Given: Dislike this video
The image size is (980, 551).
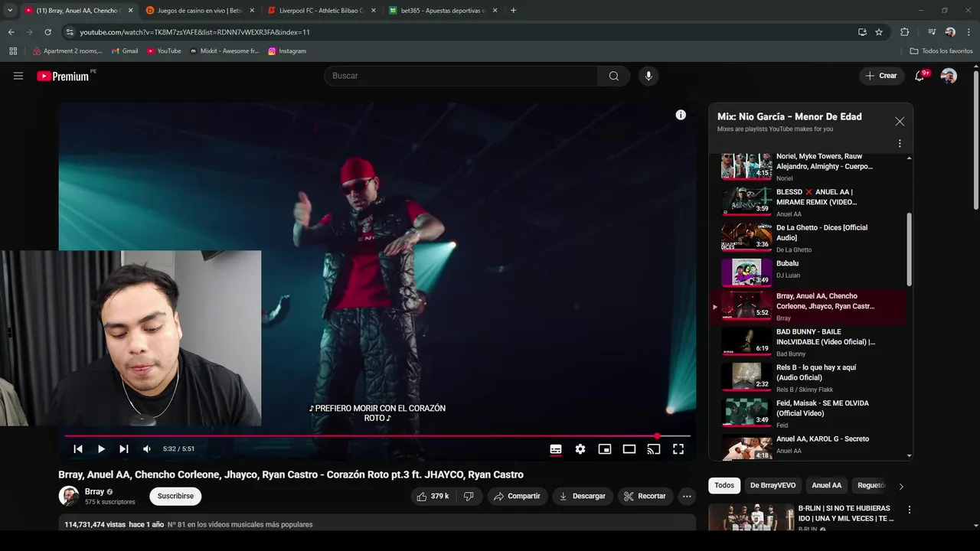Looking at the screenshot, I should click(469, 496).
